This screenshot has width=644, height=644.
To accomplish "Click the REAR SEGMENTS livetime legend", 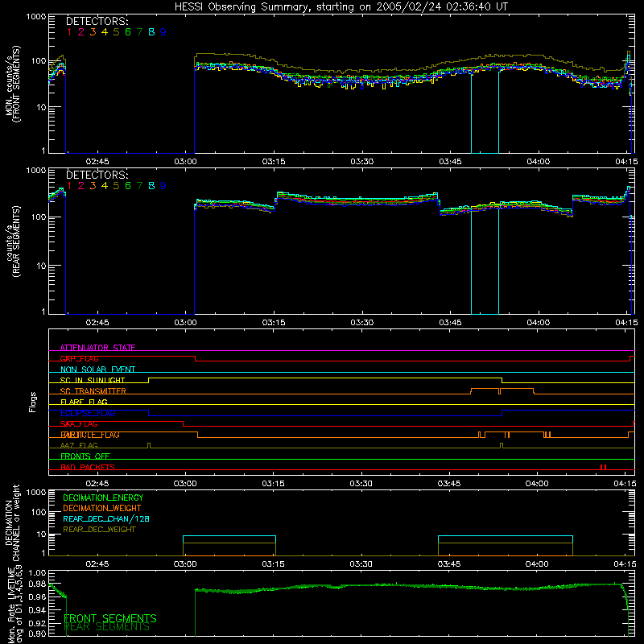I will point(107,627).
